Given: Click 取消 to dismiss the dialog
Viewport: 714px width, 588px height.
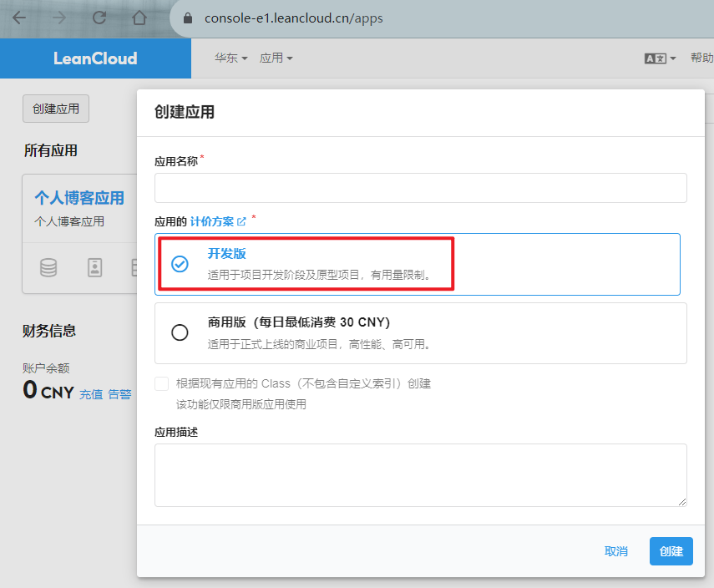Looking at the screenshot, I should (616, 551).
